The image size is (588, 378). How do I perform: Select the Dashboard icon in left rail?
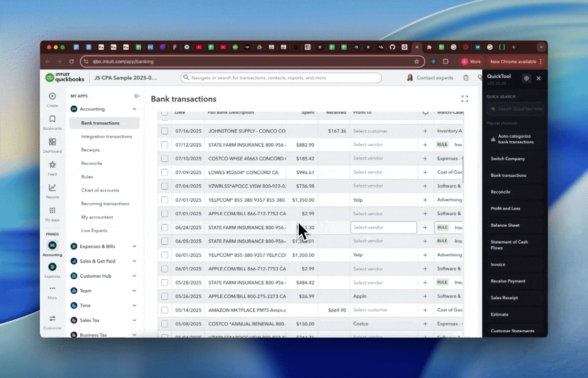point(52,142)
